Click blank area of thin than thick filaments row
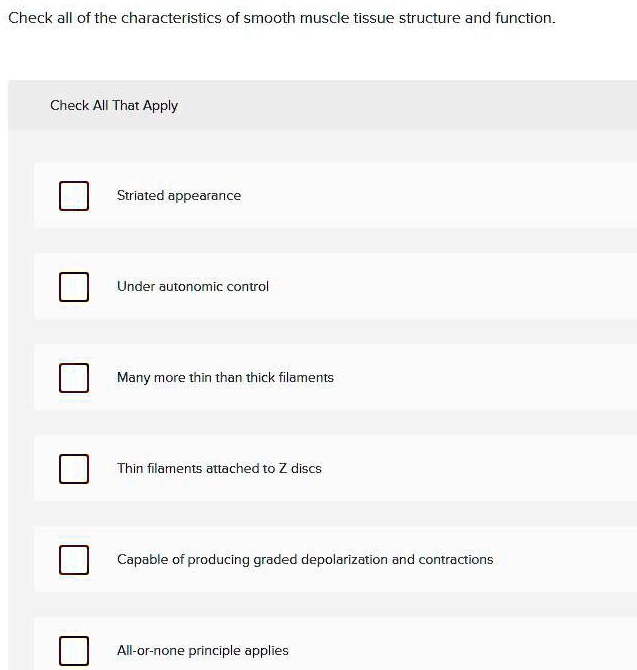Image resolution: width=637 pixels, height=670 pixels. [x=480, y=378]
